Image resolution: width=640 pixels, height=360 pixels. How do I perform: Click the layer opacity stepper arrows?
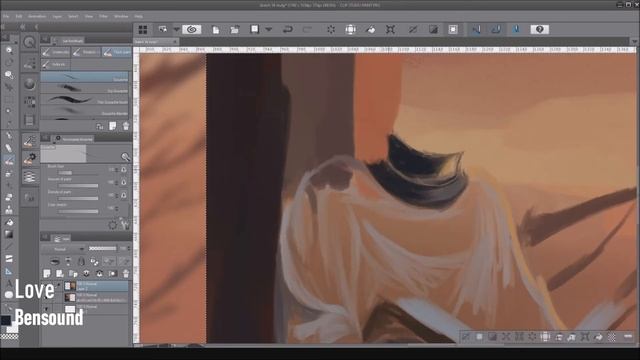(129, 249)
